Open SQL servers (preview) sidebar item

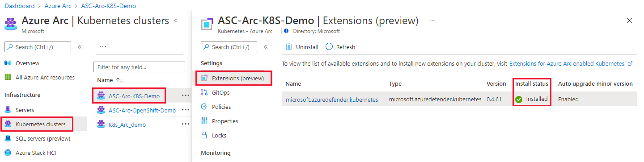click(43, 138)
